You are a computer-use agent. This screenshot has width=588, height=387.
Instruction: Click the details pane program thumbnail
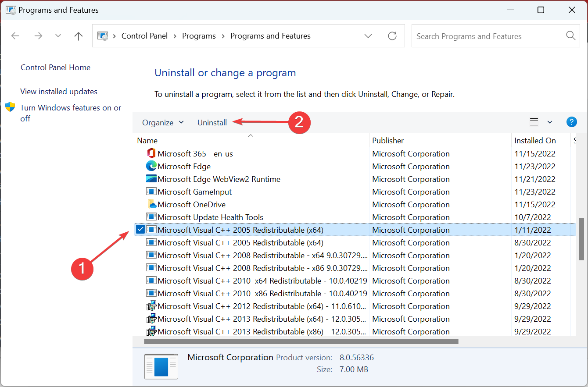[x=161, y=366]
